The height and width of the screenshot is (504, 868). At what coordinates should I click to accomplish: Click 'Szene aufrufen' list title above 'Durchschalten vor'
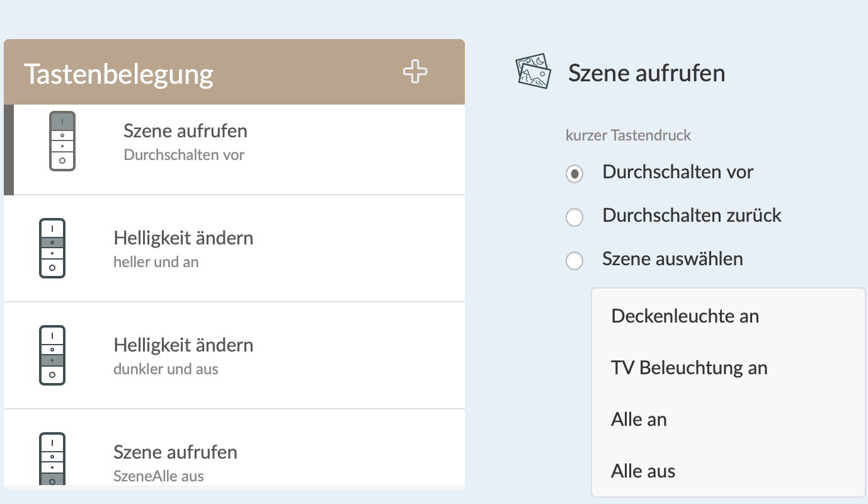pyautogui.click(x=185, y=131)
